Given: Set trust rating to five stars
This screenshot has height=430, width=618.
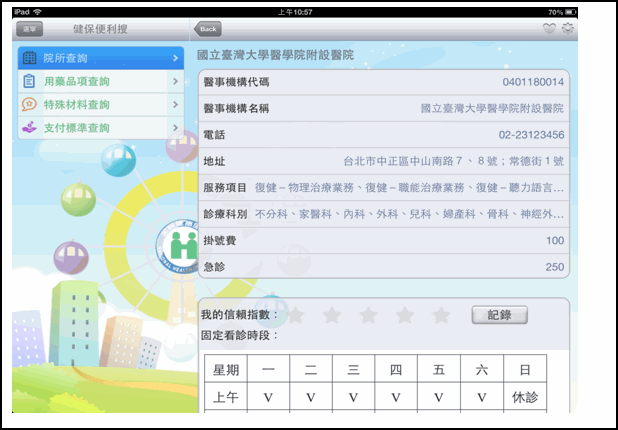Looking at the screenshot, I should [x=440, y=315].
